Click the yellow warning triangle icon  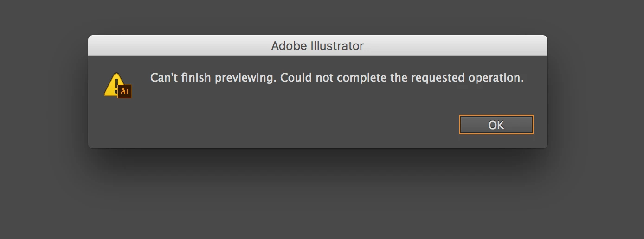(114, 85)
